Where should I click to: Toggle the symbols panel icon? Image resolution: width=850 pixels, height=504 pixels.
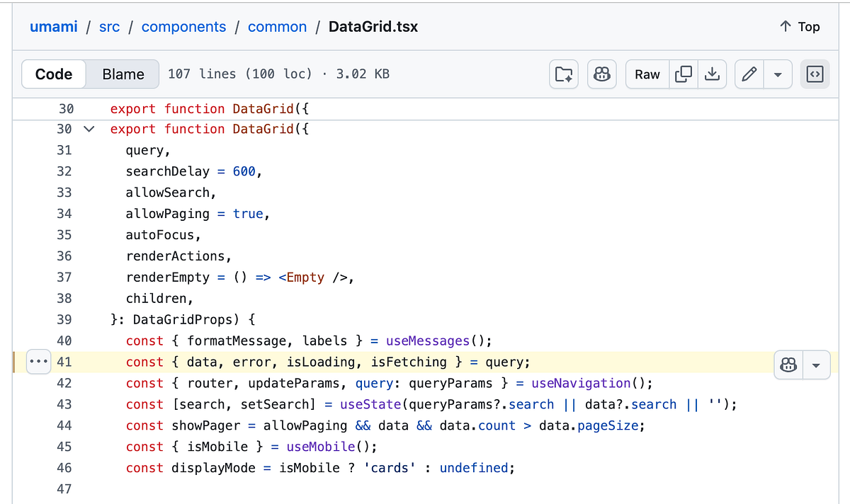coord(815,74)
